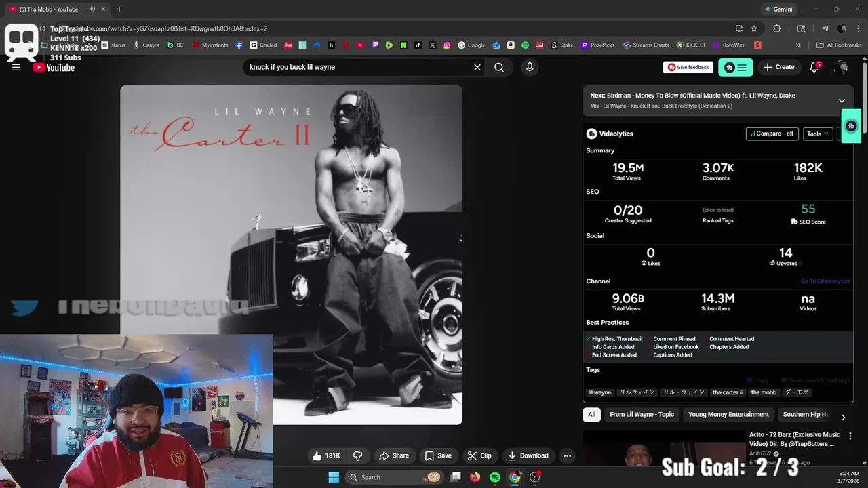Dislike the video with thumbs down
Screen dimensions: 868x488
point(358,455)
